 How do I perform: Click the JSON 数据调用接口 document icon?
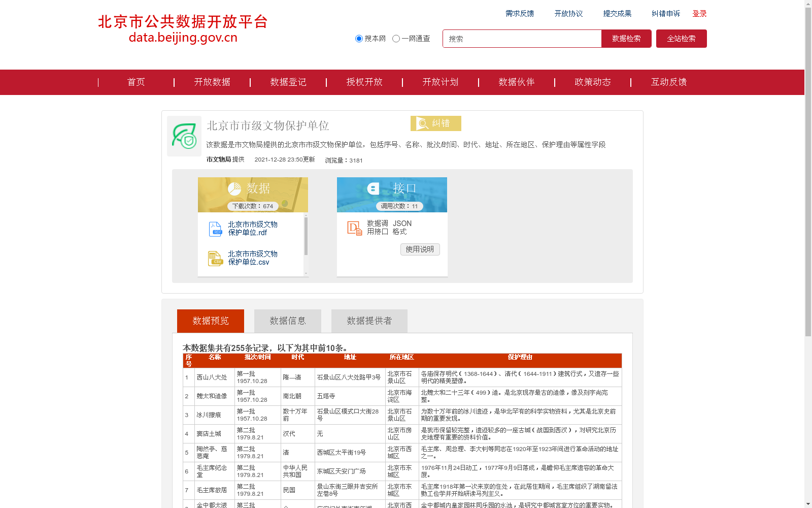(354, 229)
